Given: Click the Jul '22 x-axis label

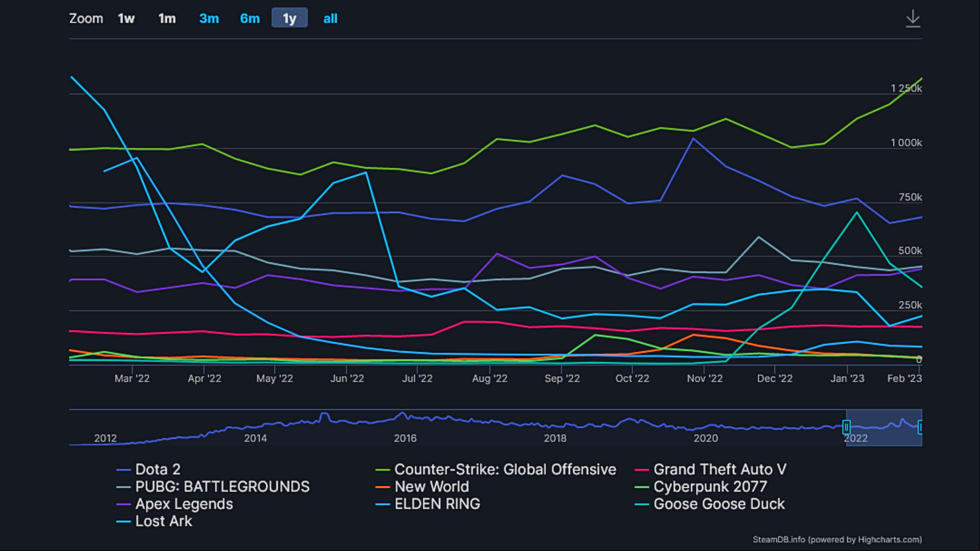Looking at the screenshot, I should click(x=417, y=378).
